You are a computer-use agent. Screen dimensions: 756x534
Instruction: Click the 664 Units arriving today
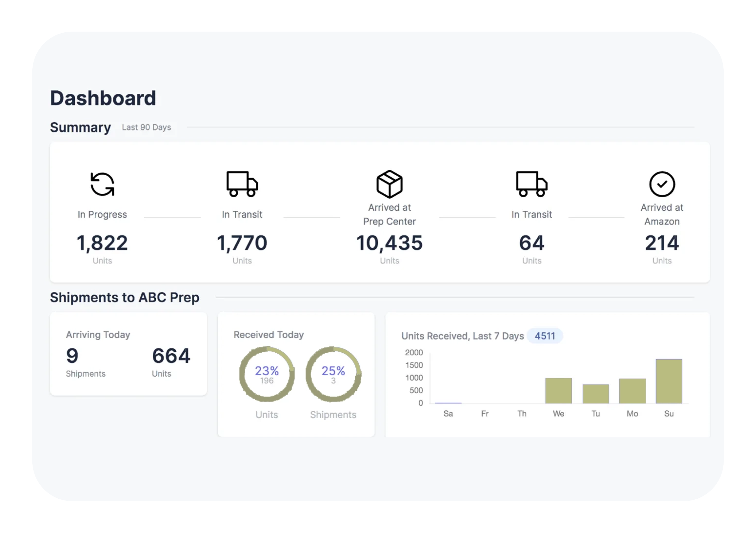[171, 356]
